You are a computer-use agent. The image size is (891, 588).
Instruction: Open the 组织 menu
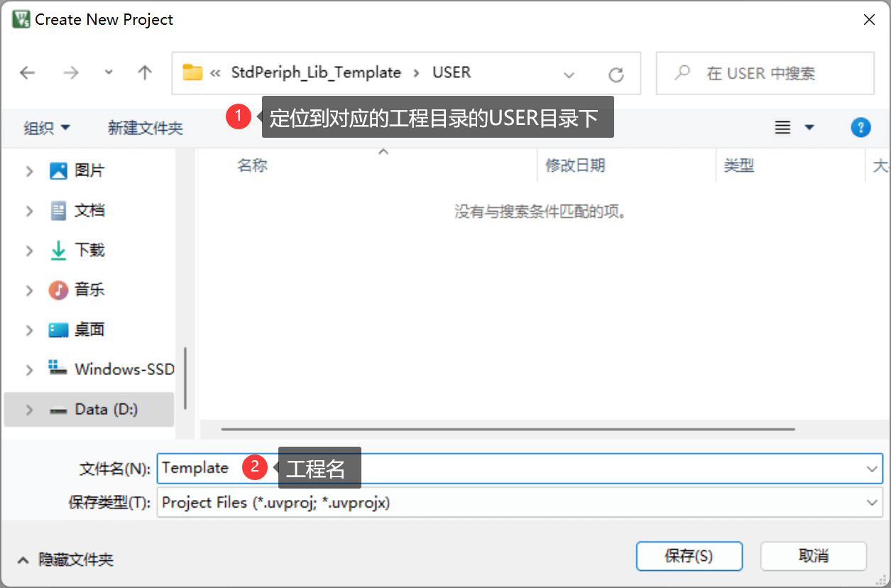point(46,128)
